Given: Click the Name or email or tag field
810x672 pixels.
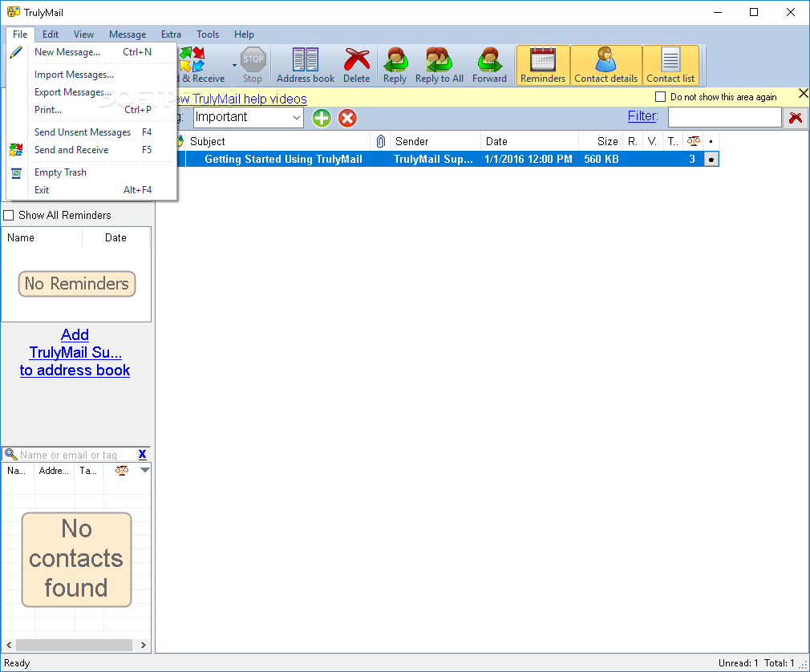Looking at the screenshot, I should coord(78,455).
